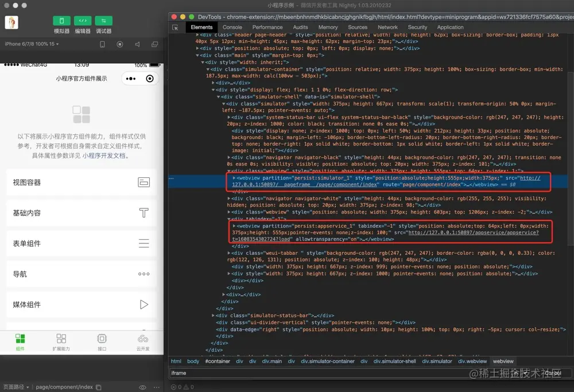Expand the 表单组件 list item

pos(82,243)
